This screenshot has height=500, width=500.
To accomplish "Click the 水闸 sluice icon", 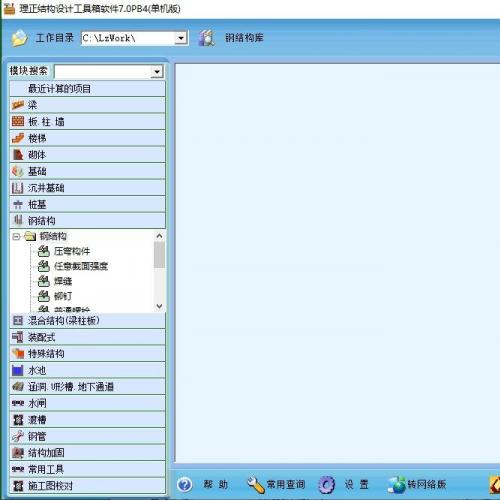I will (18, 403).
